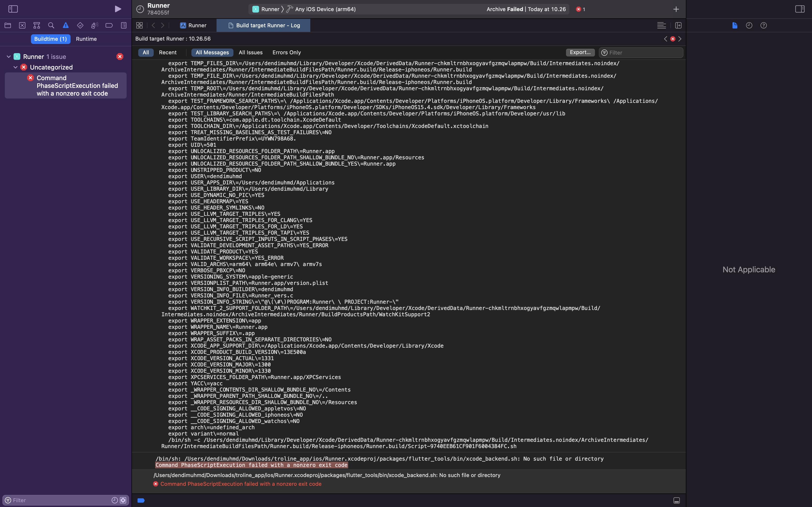Open the Quick Help inspector icon
The width and height of the screenshot is (812, 507).
763,26
